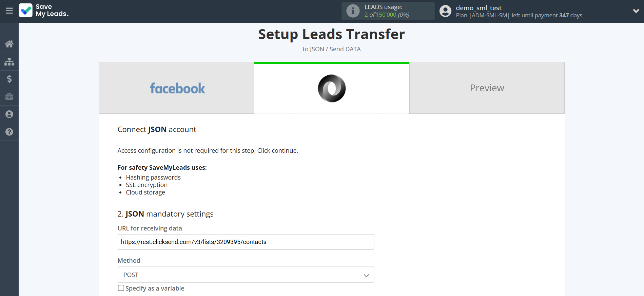Switch to the Preview tab
The width and height of the screenshot is (644, 296).
coord(487,88)
